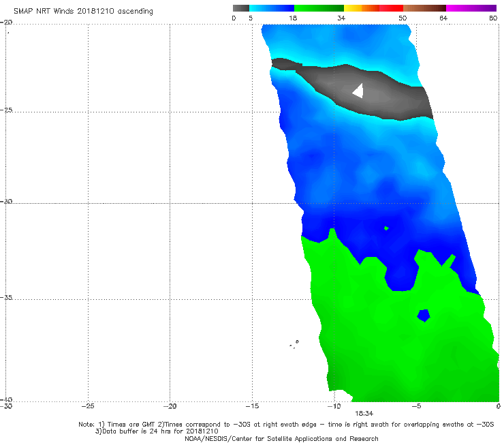Click the color bar label "5"

coord(251,18)
